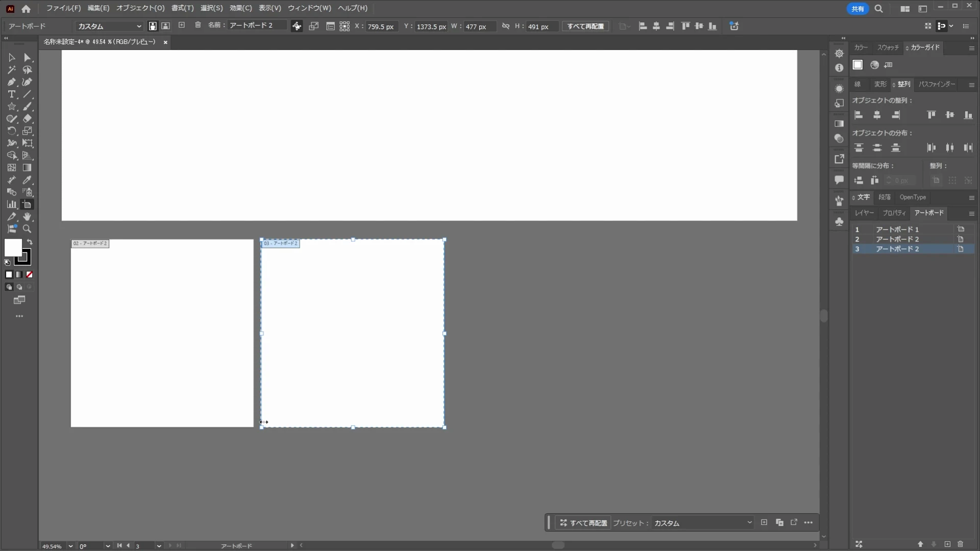Screen dimensions: 980x551
Task: Select the Hand tool
Action: point(28,217)
